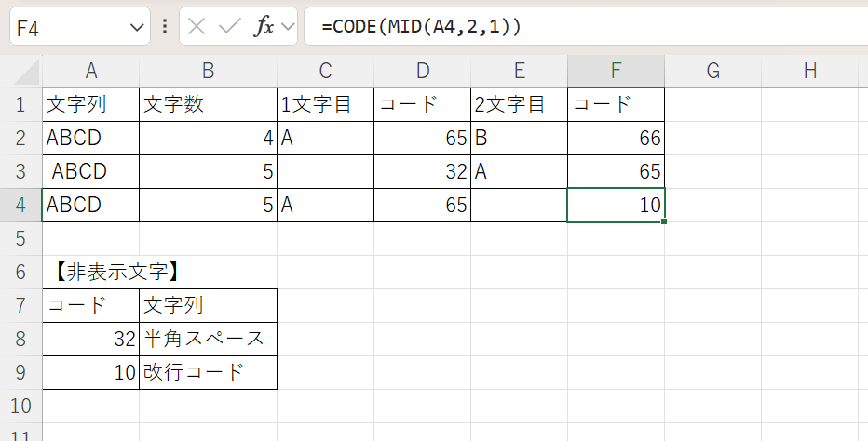Click cell B7 containing 文字列
This screenshot has height=441, width=868.
point(208,305)
